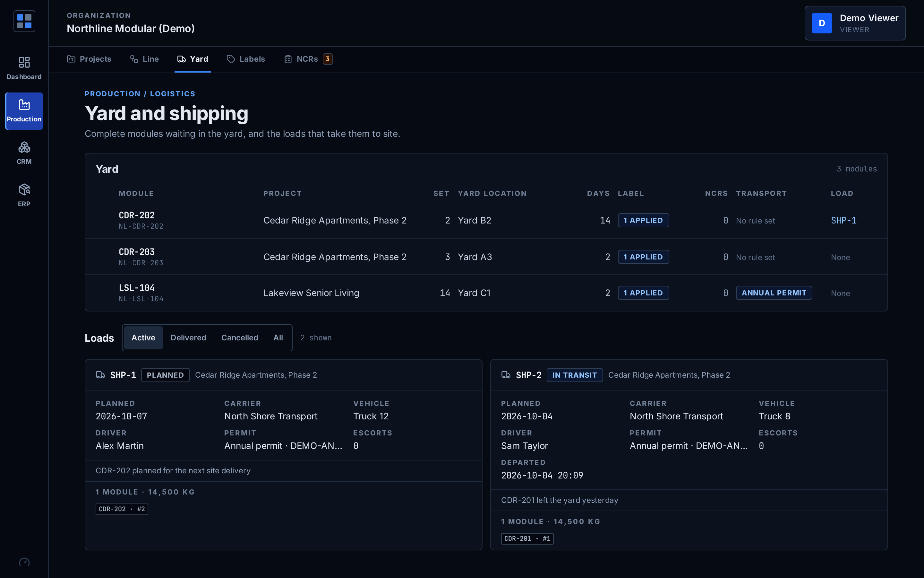The height and width of the screenshot is (578, 924).
Task: Click the gauge icon at sidebar bottom
Action: [24, 562]
